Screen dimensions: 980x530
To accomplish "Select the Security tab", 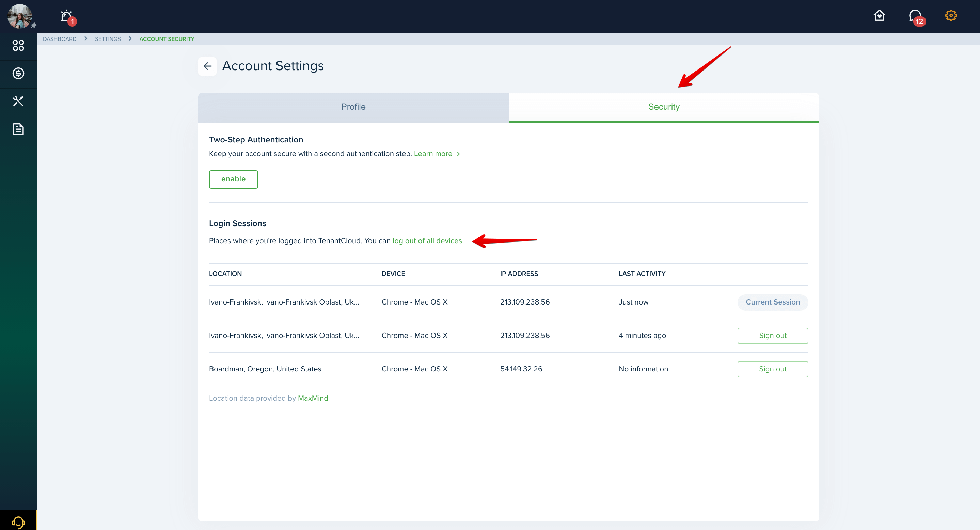I will coord(663,107).
